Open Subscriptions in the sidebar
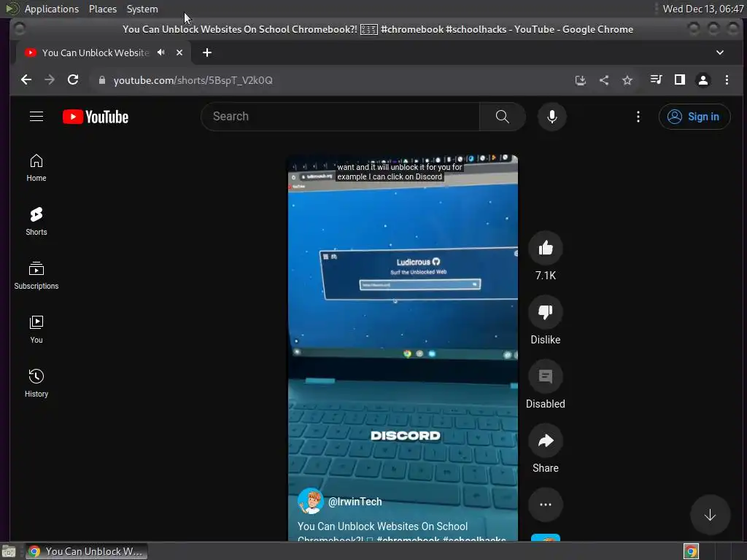747x560 pixels. pos(36,275)
